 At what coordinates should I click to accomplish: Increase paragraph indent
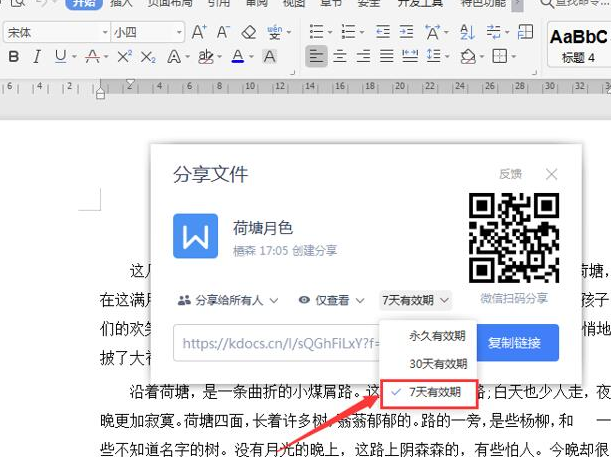pos(406,32)
